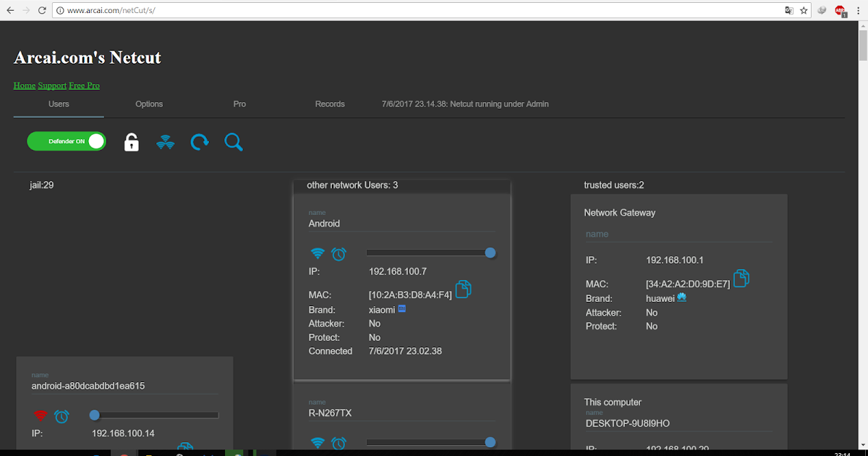This screenshot has width=868, height=456.
Task: Click the blue wifi toolbar icon
Action: tap(166, 142)
